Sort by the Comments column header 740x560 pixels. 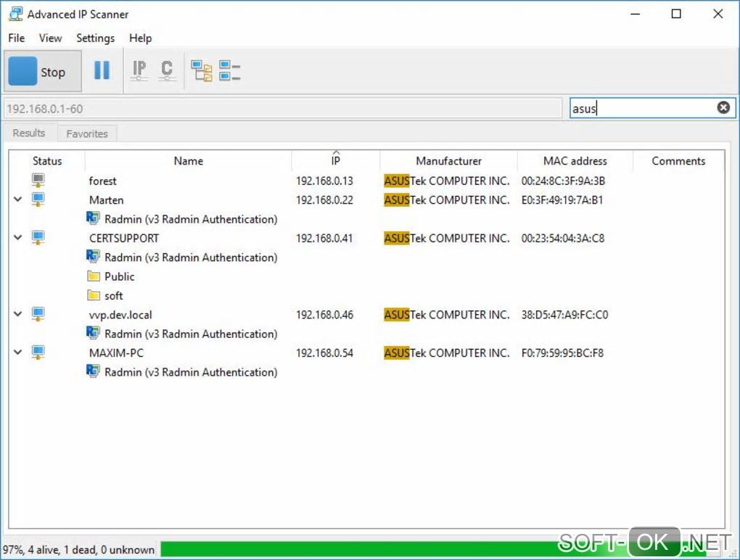(x=678, y=161)
